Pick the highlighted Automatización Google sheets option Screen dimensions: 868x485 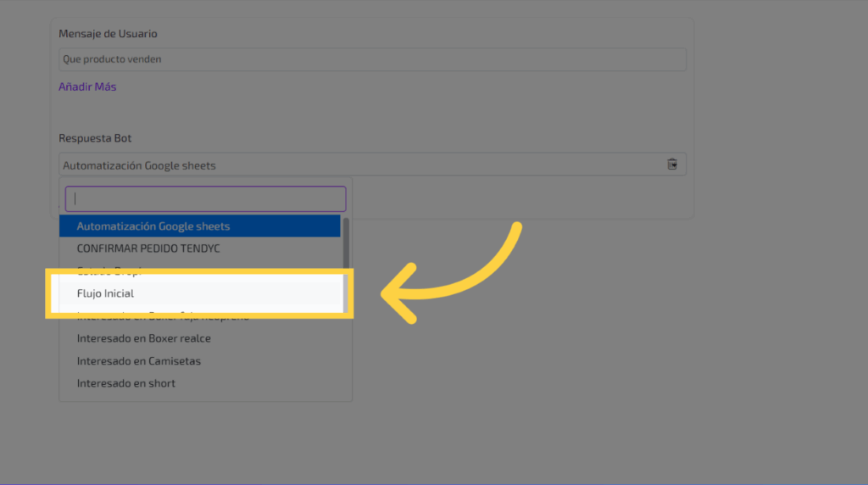tap(153, 226)
